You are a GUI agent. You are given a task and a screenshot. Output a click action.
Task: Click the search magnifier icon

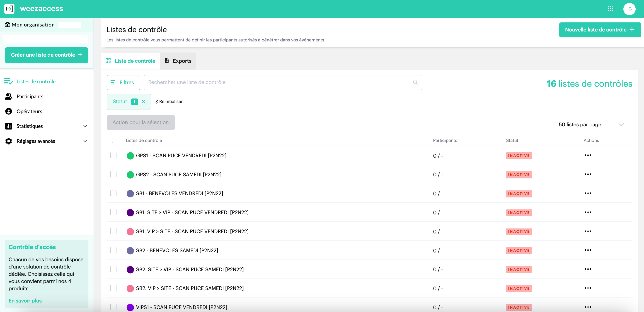(x=415, y=82)
